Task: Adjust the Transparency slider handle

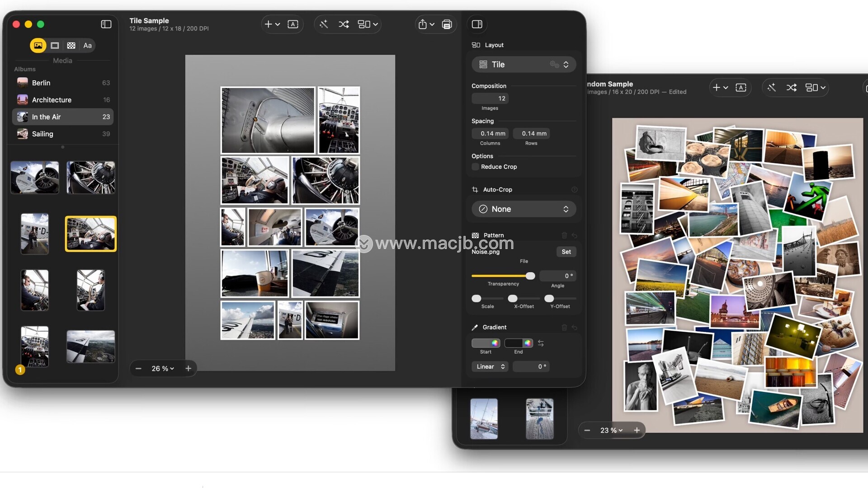Action: (530, 276)
